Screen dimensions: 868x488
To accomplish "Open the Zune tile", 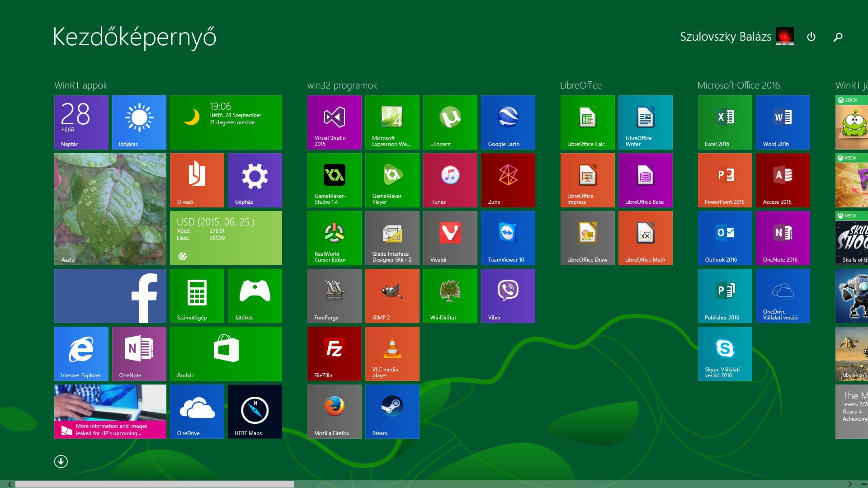I will point(508,180).
